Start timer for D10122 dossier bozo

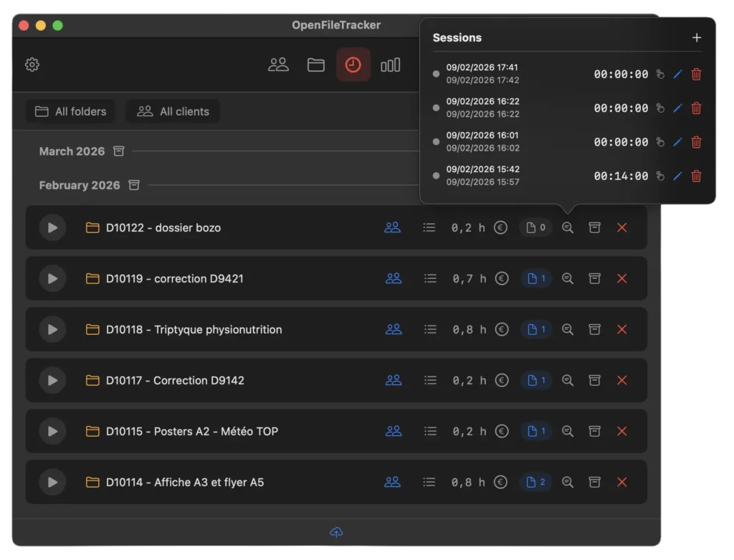coord(52,227)
